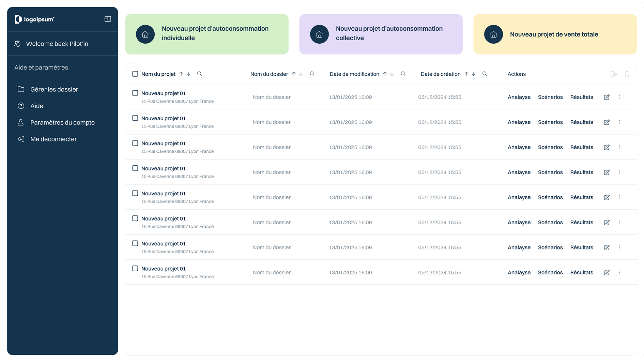The height and width of the screenshot is (362, 644).
Task: Search within the Date de modification column
Action: tap(403, 74)
